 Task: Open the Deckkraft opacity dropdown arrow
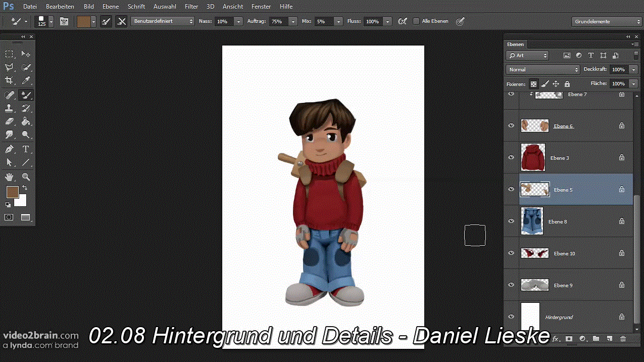(633, 69)
